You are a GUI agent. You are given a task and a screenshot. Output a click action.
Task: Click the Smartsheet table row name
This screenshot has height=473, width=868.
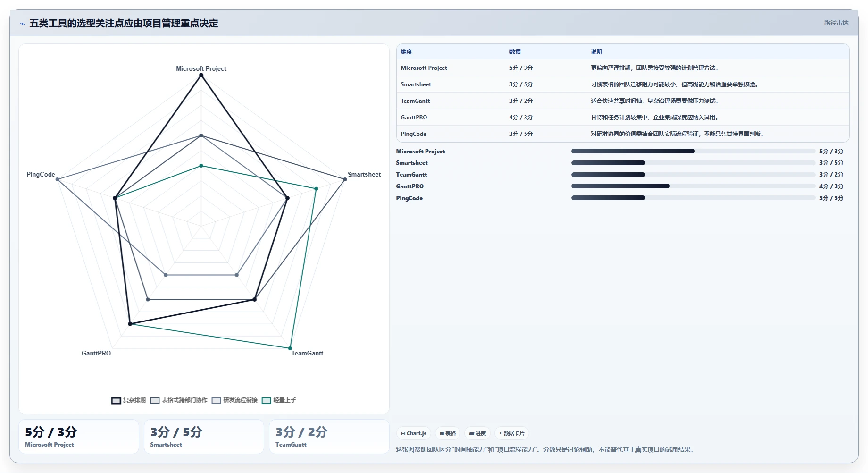pos(416,84)
